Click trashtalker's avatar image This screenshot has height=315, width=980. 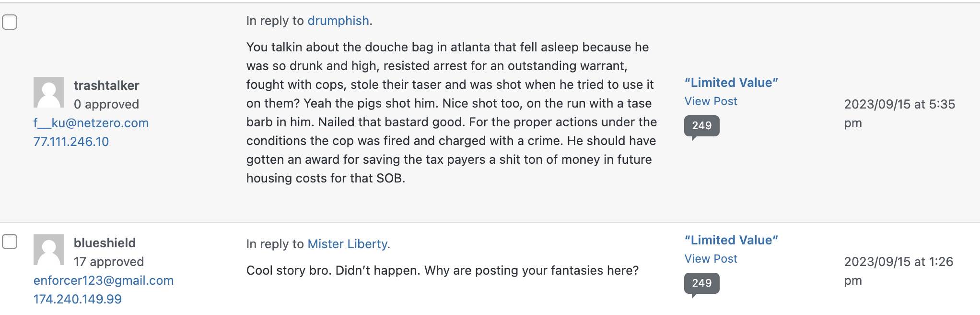click(49, 92)
